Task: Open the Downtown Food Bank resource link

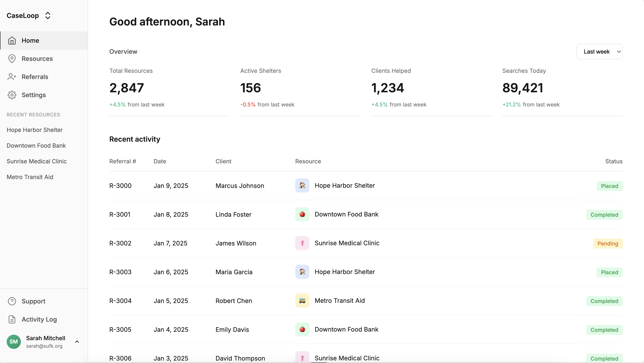Action: point(36,145)
